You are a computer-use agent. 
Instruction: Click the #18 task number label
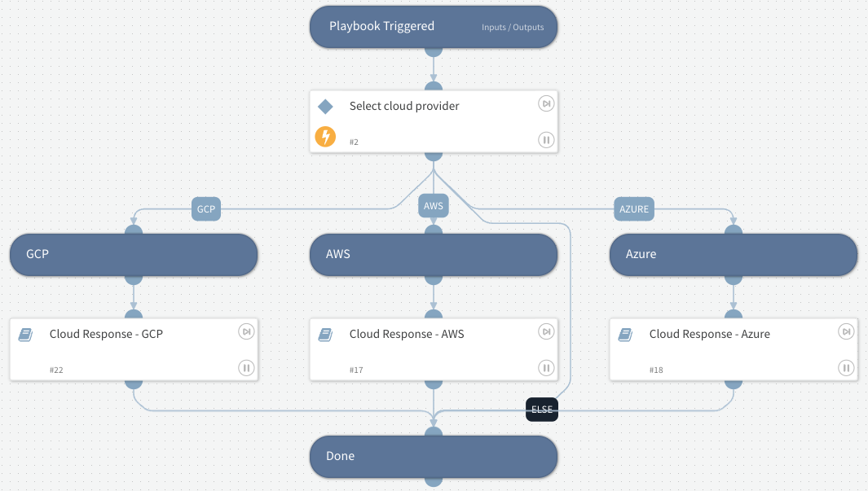coord(656,370)
